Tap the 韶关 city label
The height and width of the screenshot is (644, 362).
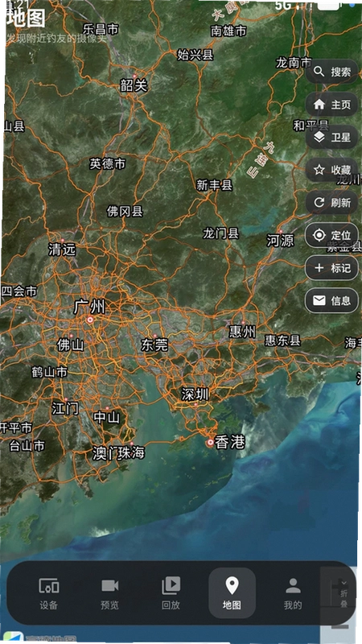(x=134, y=85)
